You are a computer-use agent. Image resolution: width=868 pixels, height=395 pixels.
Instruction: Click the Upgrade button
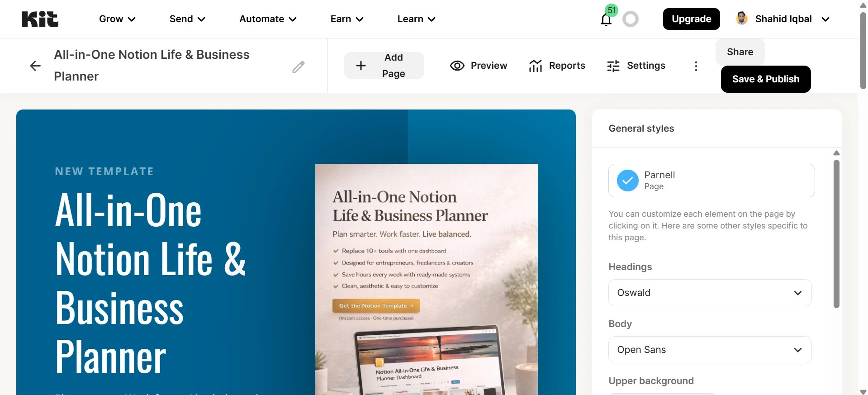[x=692, y=19]
